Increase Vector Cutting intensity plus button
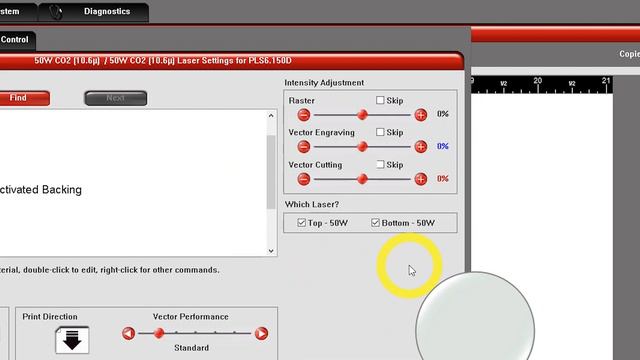Viewport: 640px width, 360px height. click(421, 179)
